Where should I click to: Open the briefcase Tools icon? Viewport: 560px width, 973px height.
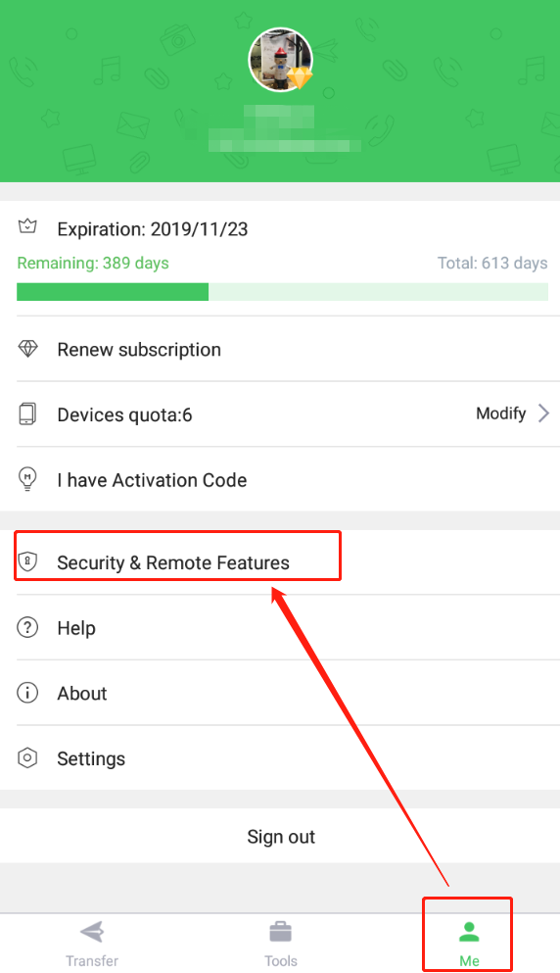tap(280, 932)
